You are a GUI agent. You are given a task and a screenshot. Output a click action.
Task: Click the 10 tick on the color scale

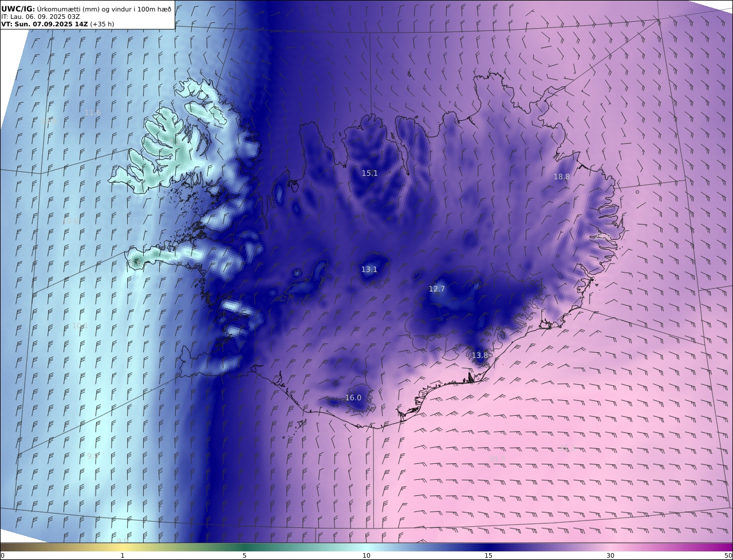(366, 555)
